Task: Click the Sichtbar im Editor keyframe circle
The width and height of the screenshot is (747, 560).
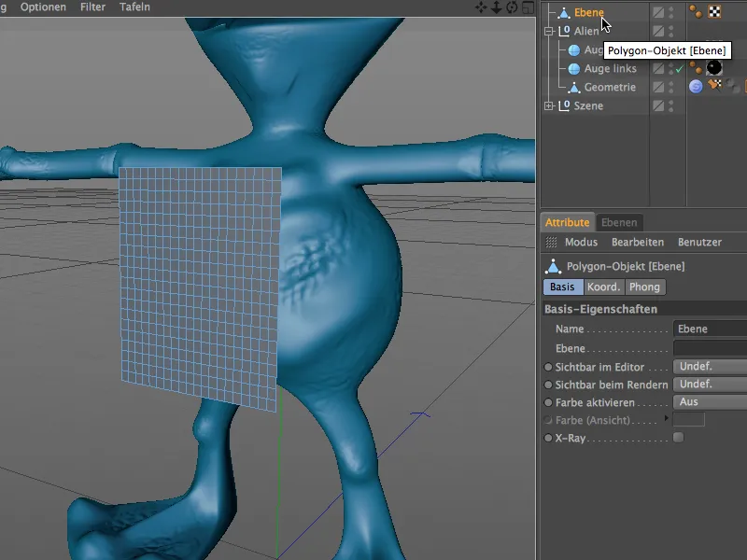Action: click(548, 367)
